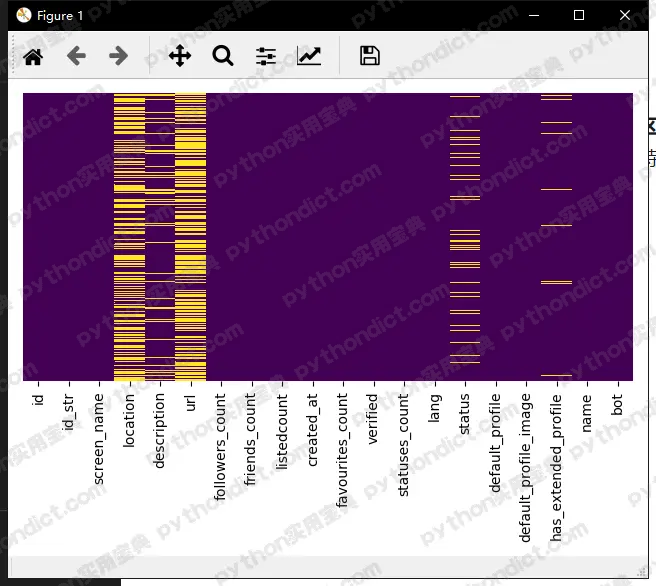Click the 'default_profile_image' axis label

526,468
